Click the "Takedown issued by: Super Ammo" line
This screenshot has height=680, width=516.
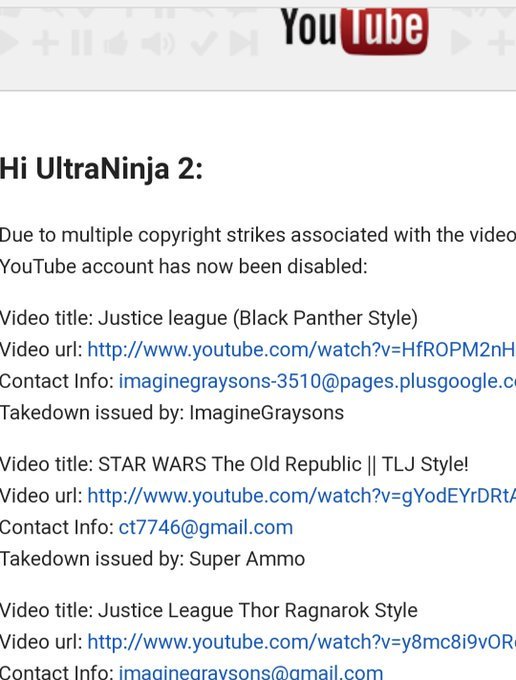point(152,559)
